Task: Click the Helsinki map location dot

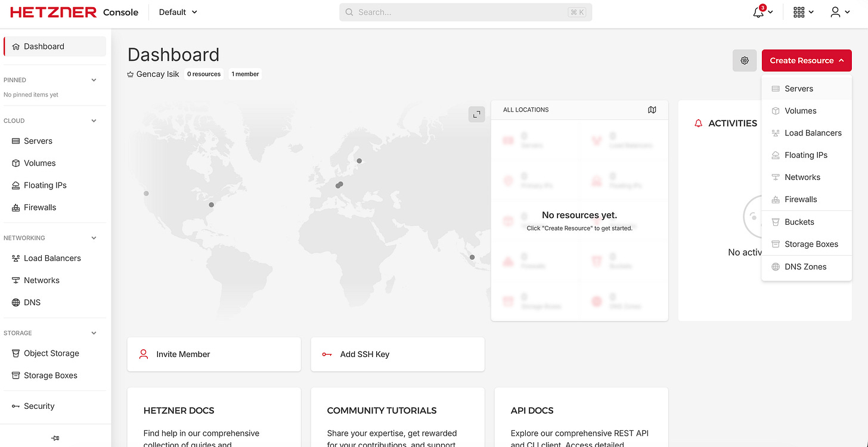Action: tap(359, 160)
